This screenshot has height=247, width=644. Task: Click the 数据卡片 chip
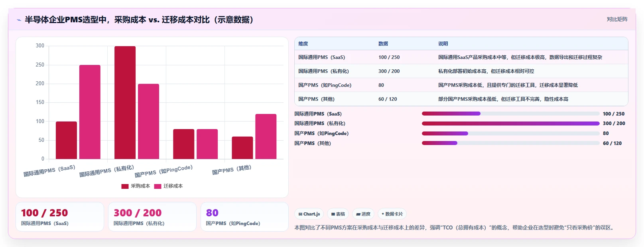392,214
